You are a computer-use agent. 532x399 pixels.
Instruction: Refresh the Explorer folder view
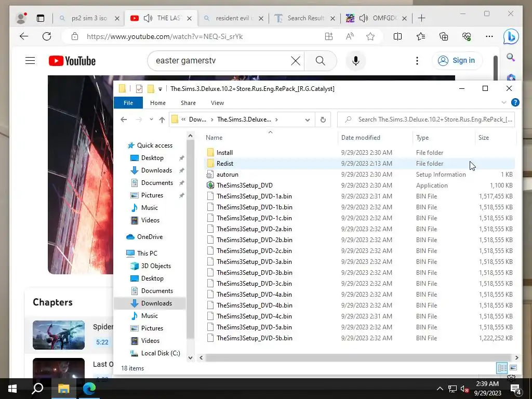[x=323, y=120]
